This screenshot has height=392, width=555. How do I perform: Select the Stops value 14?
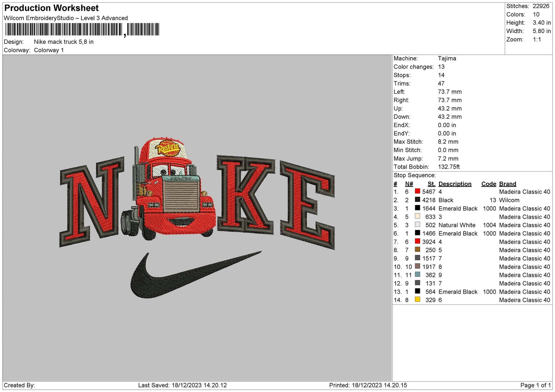441,75
